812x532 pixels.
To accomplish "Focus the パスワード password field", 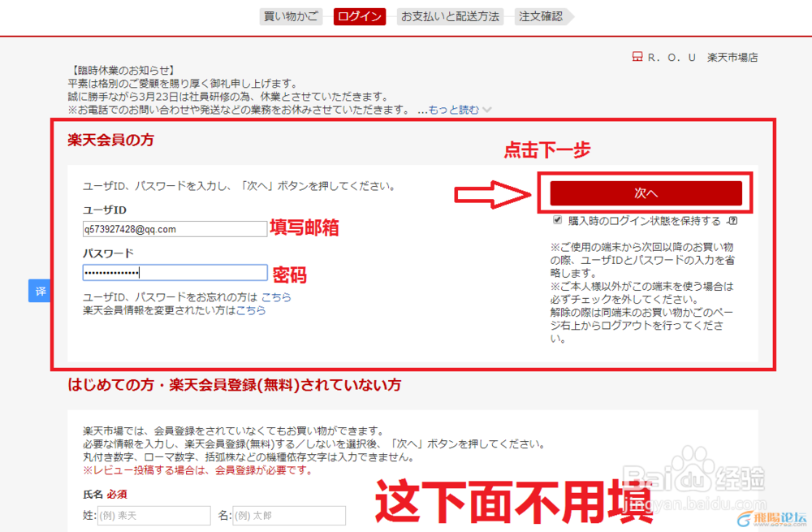I will pos(175,272).
